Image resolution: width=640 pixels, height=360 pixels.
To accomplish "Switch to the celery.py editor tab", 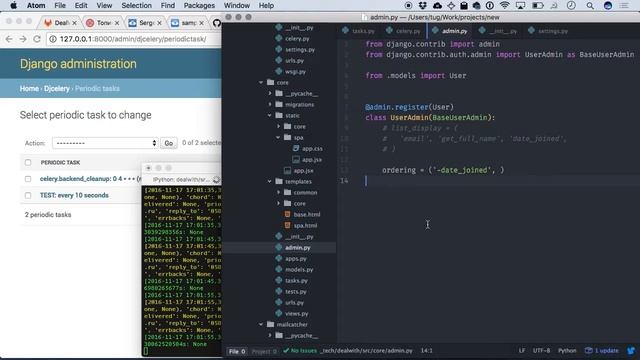I will point(403,31).
